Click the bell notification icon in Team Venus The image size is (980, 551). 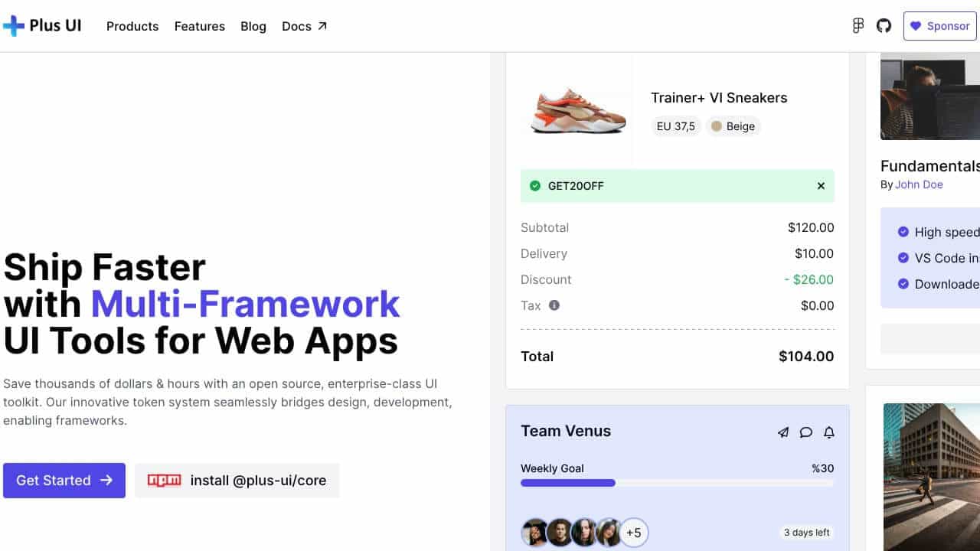click(x=828, y=432)
